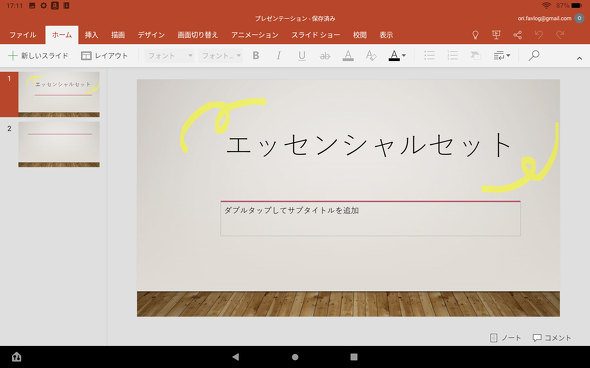Open the 画面切り替え tab
Image resolution: width=590 pixels, height=368 pixels.
[x=198, y=35]
